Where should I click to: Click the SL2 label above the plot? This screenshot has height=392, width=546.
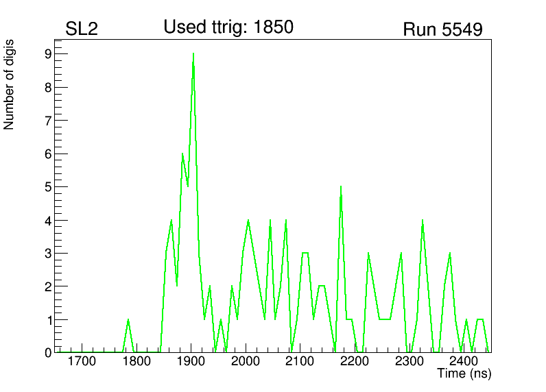(82, 29)
